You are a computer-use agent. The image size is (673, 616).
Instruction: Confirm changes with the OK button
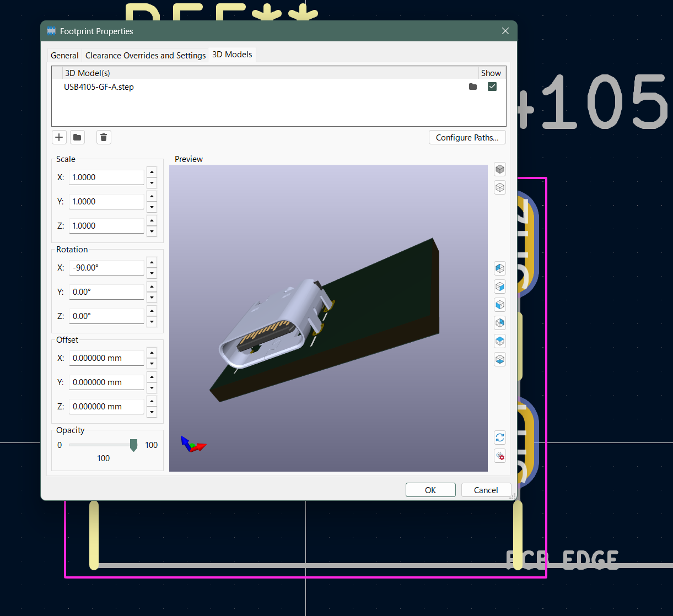(430, 490)
